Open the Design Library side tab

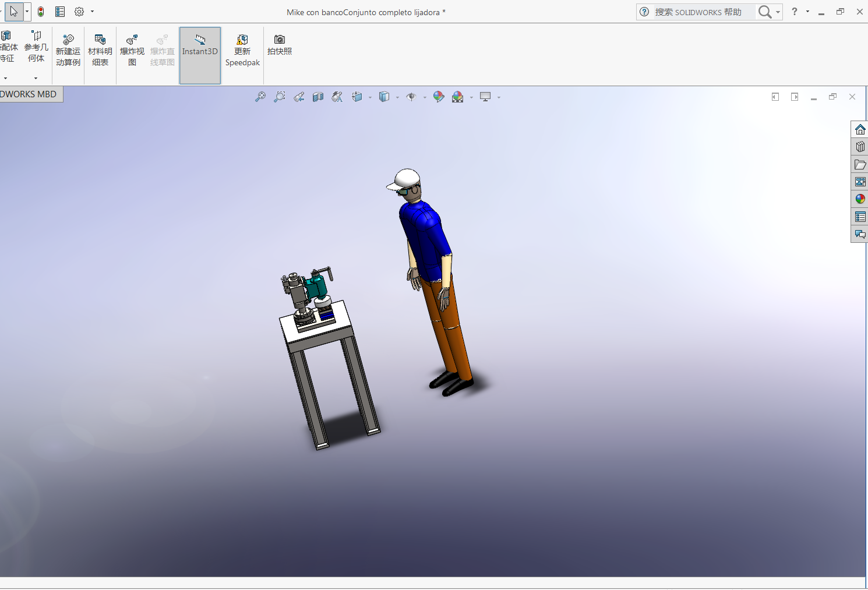(x=860, y=147)
